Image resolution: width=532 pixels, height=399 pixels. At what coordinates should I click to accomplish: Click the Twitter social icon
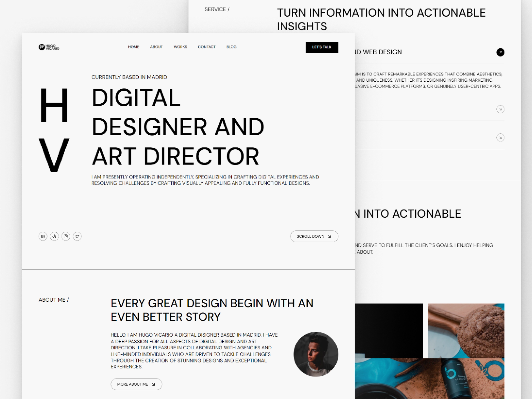pyautogui.click(x=77, y=236)
